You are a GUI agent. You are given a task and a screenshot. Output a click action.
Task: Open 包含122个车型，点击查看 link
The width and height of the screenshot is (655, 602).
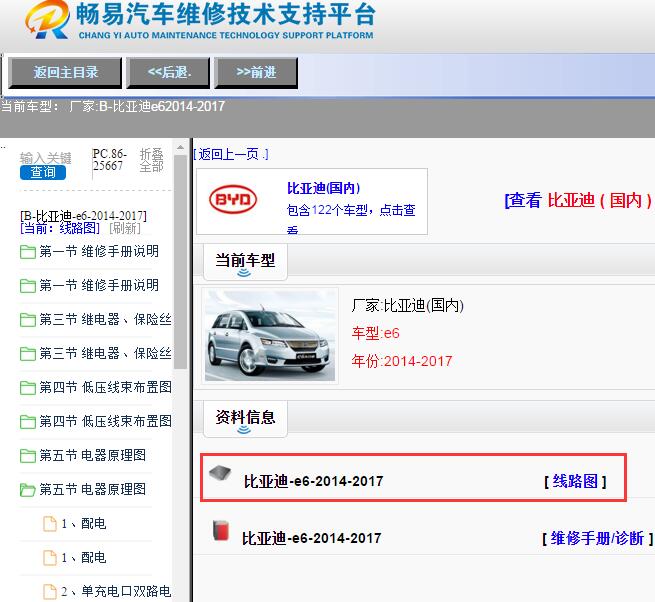pyautogui.click(x=351, y=217)
